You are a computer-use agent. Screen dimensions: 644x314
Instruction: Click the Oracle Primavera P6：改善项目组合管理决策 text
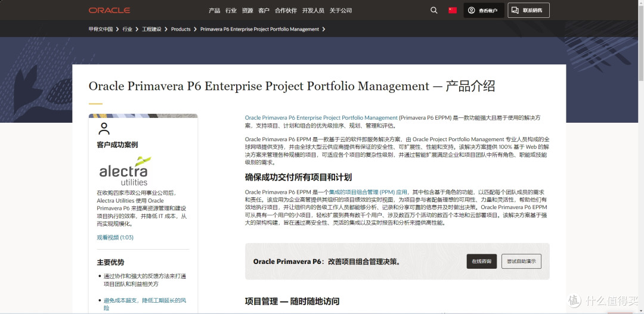(x=327, y=262)
